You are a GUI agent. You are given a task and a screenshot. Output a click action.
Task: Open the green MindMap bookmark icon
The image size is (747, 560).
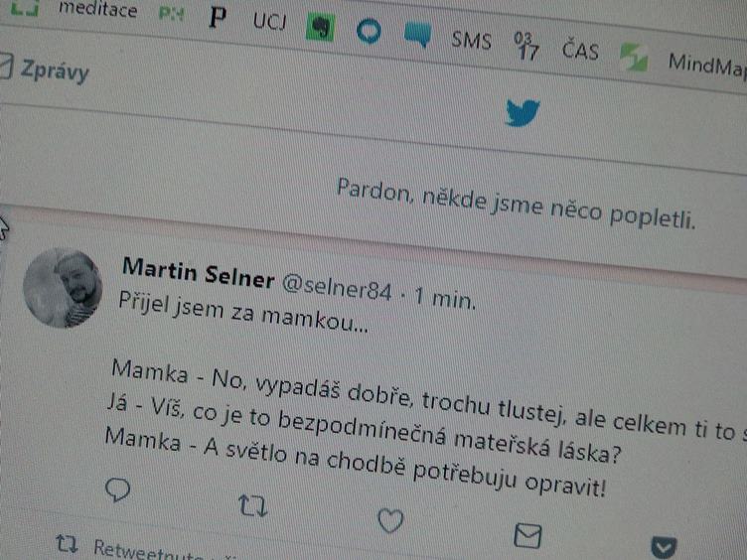pyautogui.click(x=634, y=58)
